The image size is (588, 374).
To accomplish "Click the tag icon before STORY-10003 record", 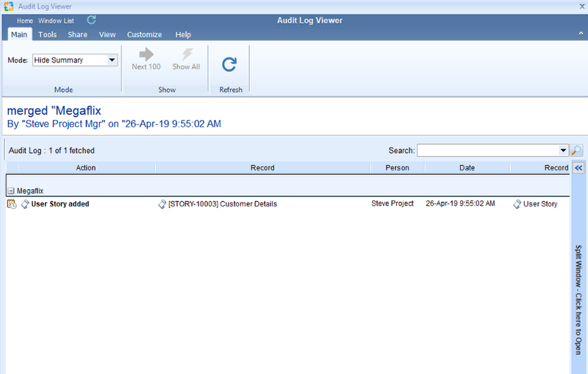I will (x=162, y=204).
